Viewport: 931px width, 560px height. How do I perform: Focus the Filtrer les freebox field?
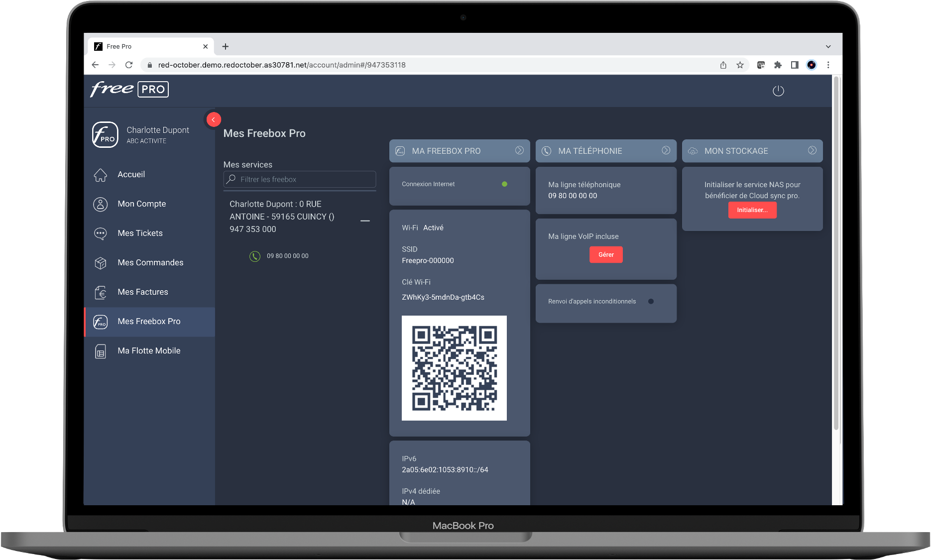pyautogui.click(x=300, y=179)
